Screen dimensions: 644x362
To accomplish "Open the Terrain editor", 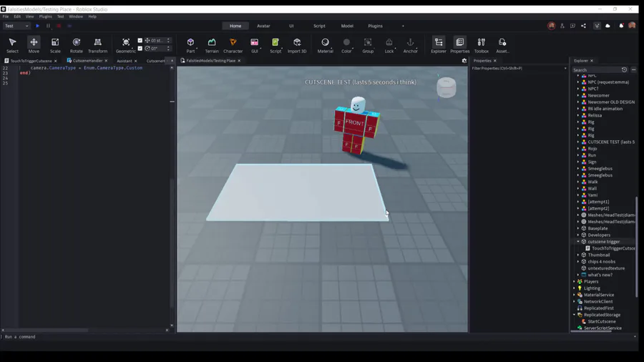I will tap(212, 45).
